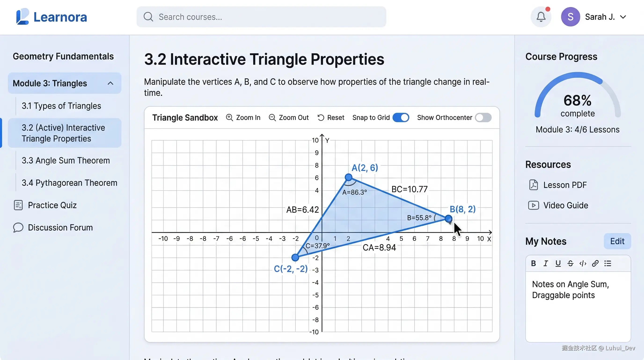Viewport: 644px width, 360px height.
Task: Click the notification bell icon
Action: 541,17
